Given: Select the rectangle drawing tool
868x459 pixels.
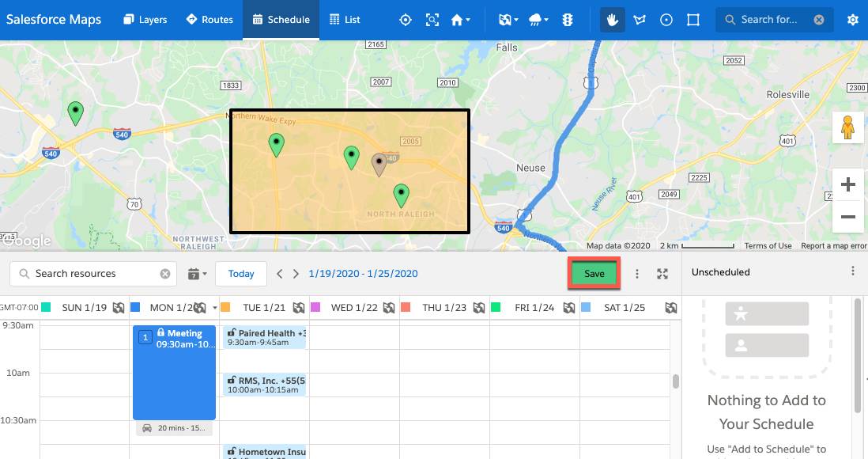Looking at the screenshot, I should coord(693,20).
